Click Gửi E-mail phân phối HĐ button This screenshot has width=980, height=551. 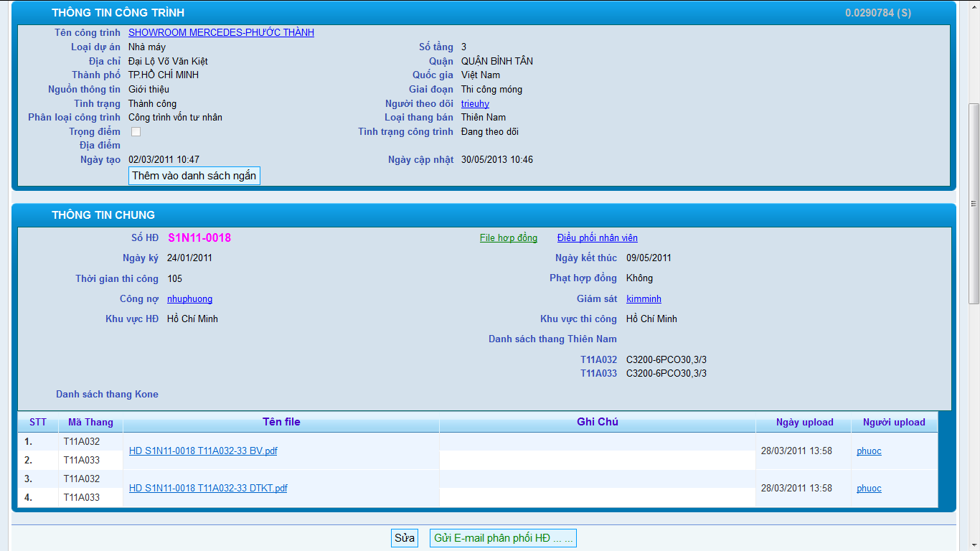(x=503, y=538)
